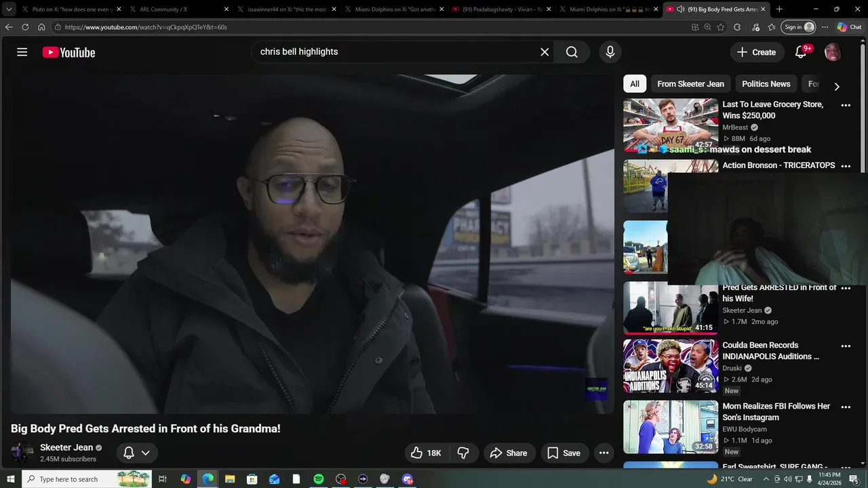Open the MrBeast channel link
Viewport: 868px width, 488px height.
pos(735,127)
